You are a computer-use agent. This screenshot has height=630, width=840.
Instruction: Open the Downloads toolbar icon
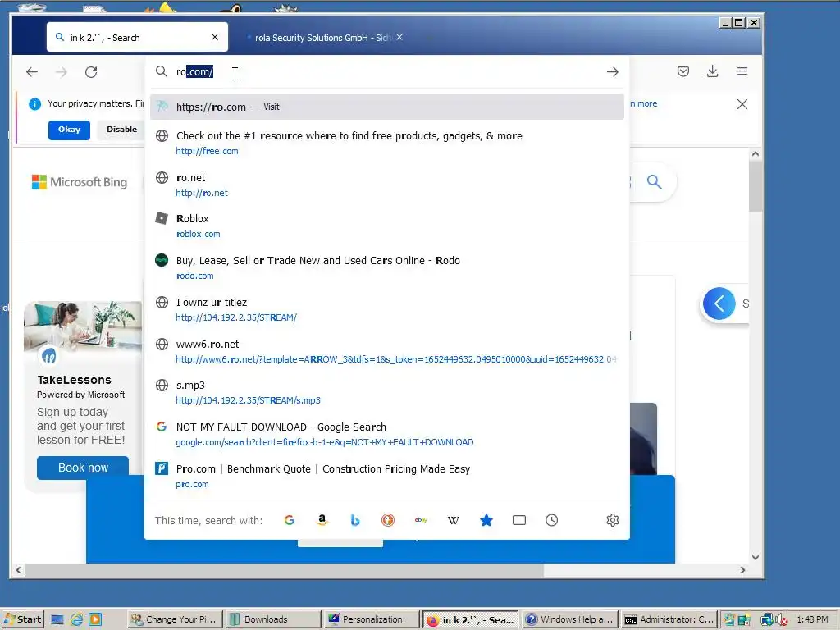713,71
